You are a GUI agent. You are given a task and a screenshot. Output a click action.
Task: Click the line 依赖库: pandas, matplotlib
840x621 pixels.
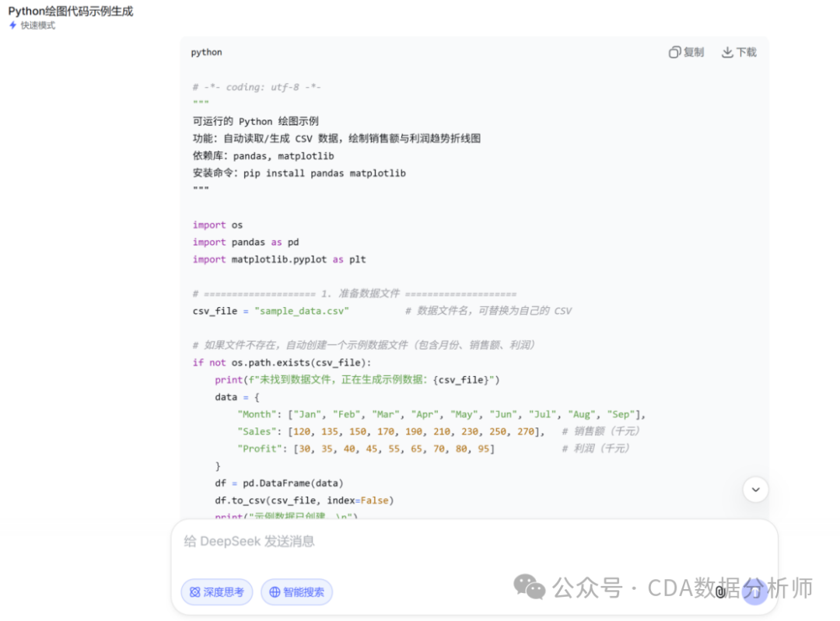(x=263, y=155)
